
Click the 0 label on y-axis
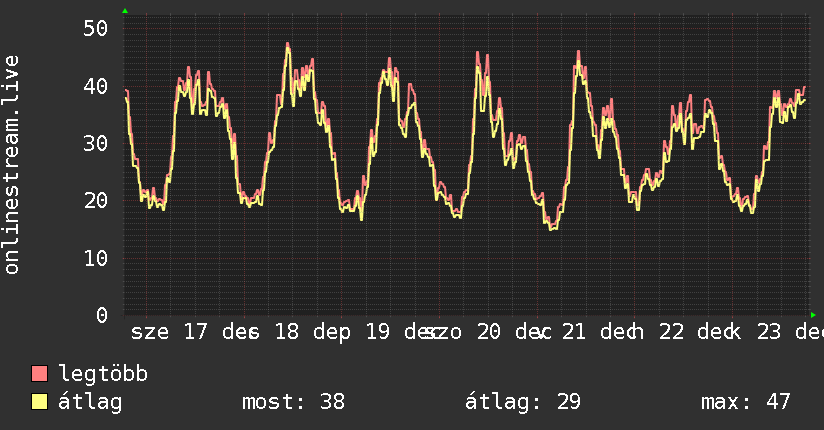click(102, 315)
